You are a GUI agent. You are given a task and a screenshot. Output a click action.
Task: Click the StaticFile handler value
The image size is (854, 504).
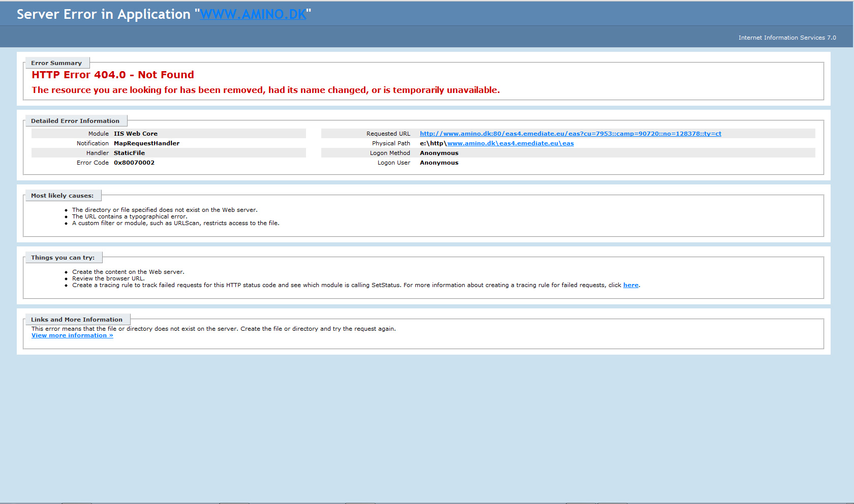point(129,153)
